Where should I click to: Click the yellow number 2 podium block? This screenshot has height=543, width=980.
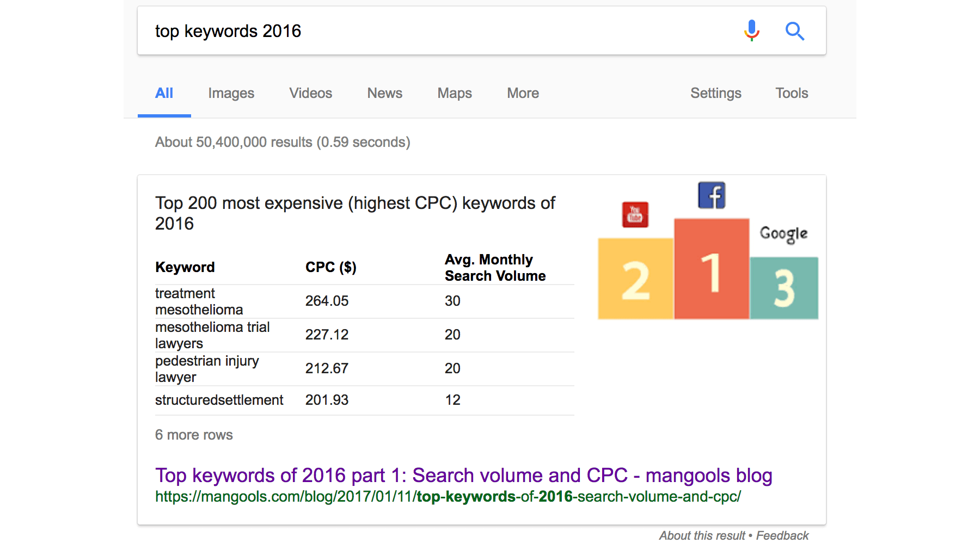635,280
